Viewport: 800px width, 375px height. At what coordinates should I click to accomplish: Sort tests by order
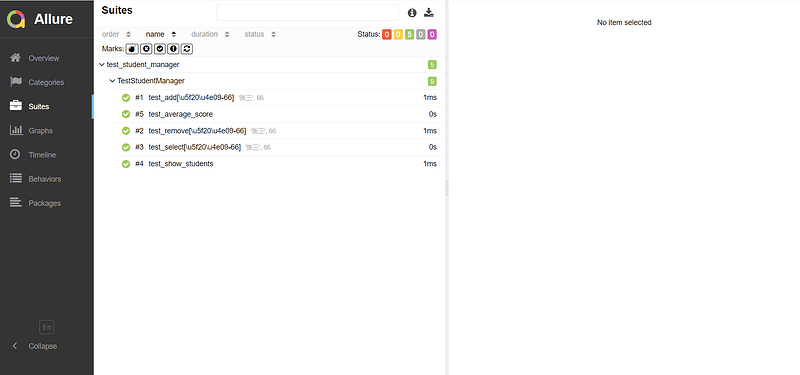(116, 34)
